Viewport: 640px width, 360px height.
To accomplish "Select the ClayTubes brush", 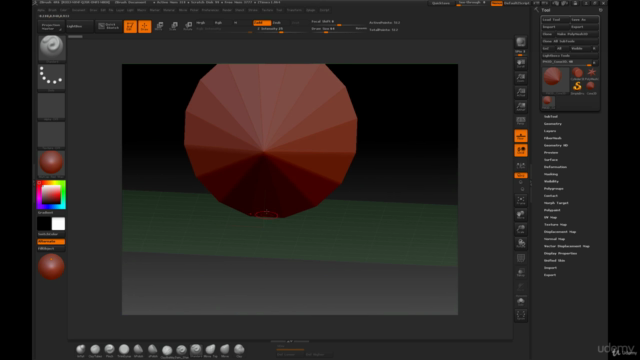I will coord(95,350).
